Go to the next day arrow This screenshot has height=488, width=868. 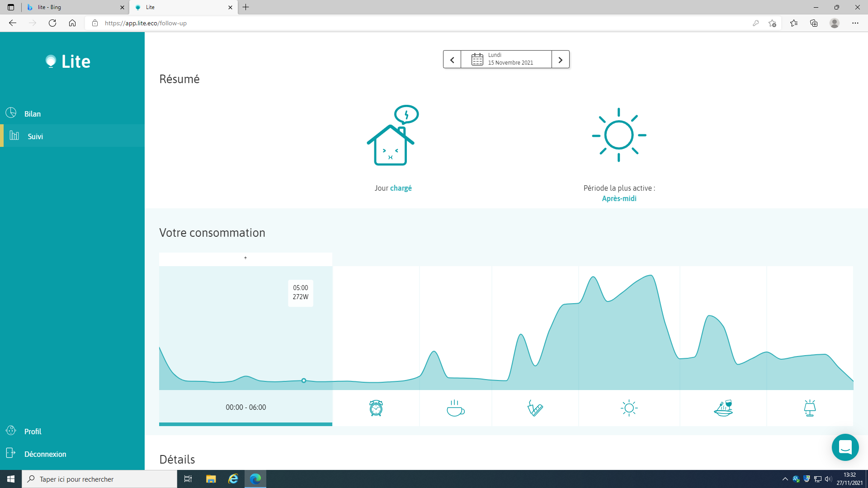tap(561, 60)
